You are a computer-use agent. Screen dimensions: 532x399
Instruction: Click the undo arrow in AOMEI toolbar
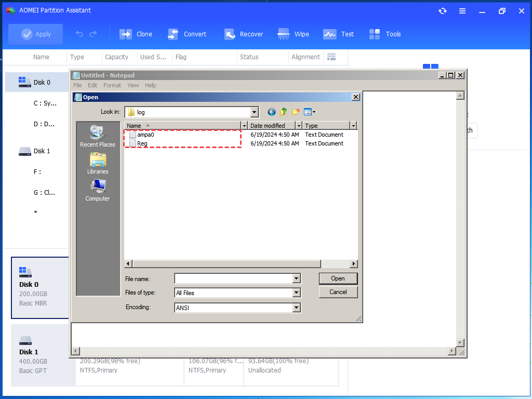coord(79,34)
